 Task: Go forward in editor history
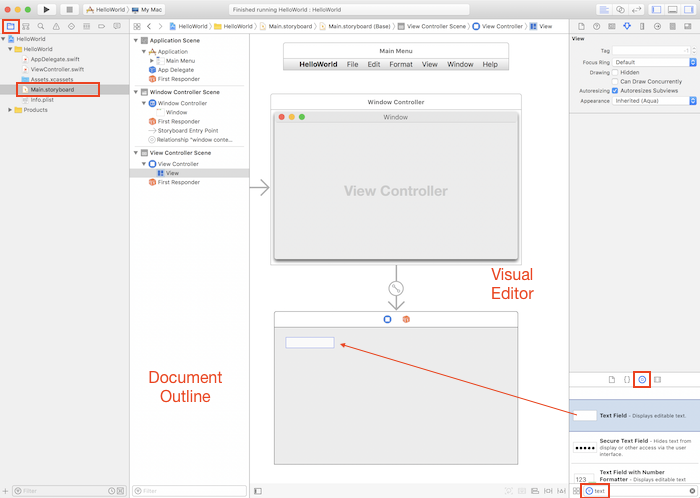tap(160, 26)
